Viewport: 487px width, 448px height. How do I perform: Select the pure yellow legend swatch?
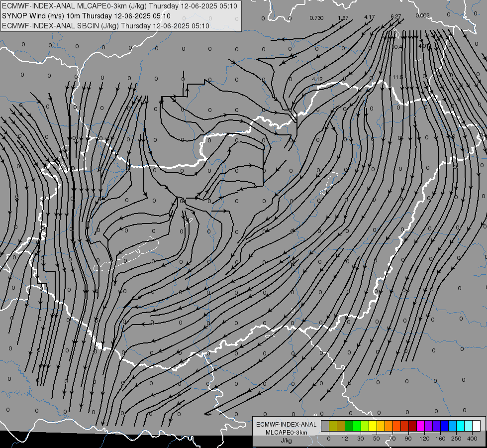373,426
